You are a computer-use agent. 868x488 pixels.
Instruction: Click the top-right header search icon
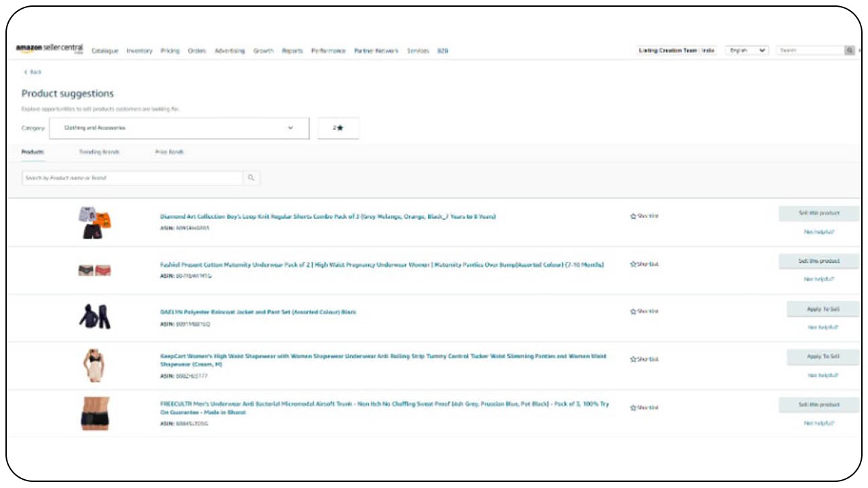click(x=849, y=51)
